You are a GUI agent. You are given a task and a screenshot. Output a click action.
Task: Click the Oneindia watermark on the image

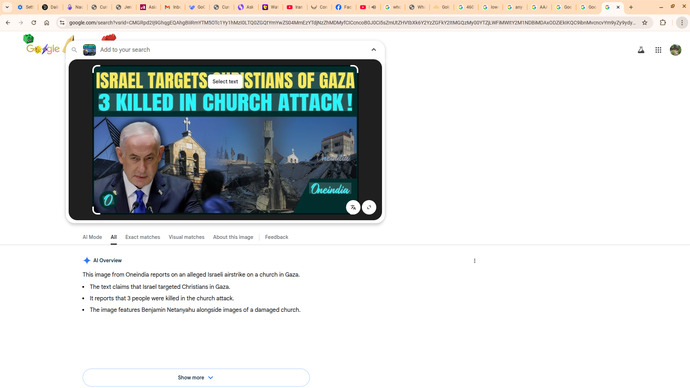click(330, 189)
